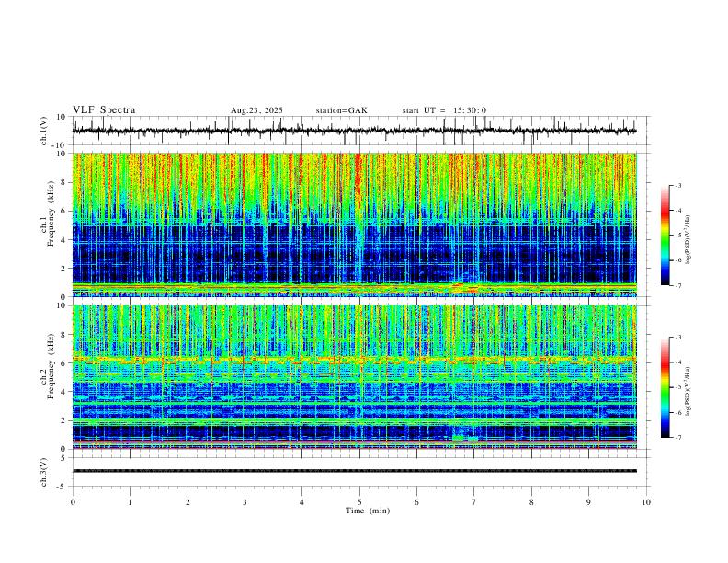
Task: Click the ch.3(V) axis label
Action: (x=44, y=472)
